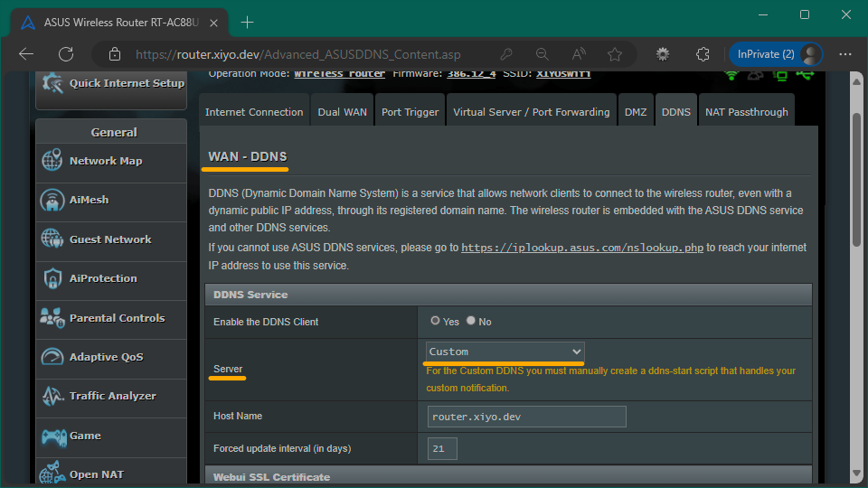Add page to favorites with star icon
Viewport: 868px width, 488px height.
(x=615, y=54)
